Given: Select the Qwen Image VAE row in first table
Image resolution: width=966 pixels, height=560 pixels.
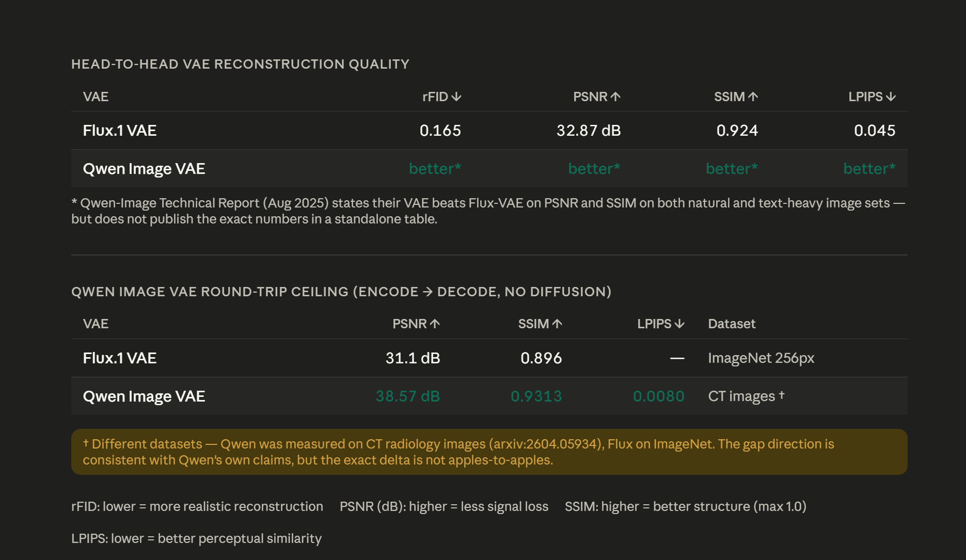Looking at the screenshot, I should tap(489, 169).
